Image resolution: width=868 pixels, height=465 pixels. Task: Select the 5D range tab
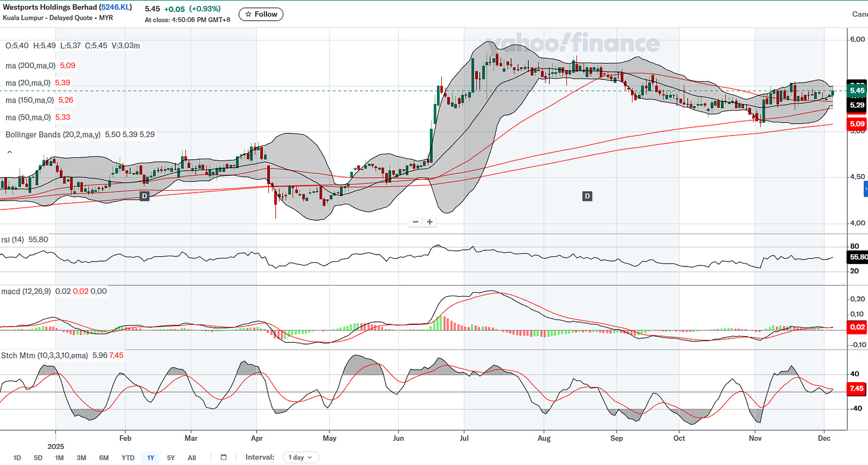pyautogui.click(x=38, y=458)
